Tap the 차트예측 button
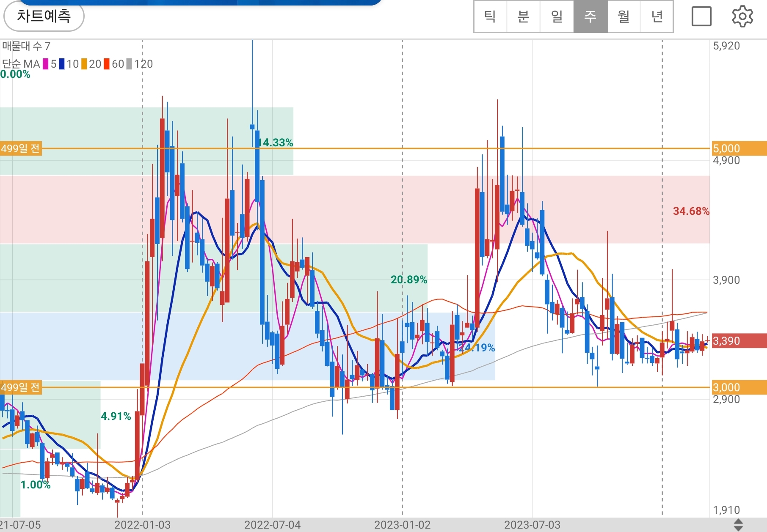Image resolution: width=767 pixels, height=532 pixels. click(x=44, y=16)
